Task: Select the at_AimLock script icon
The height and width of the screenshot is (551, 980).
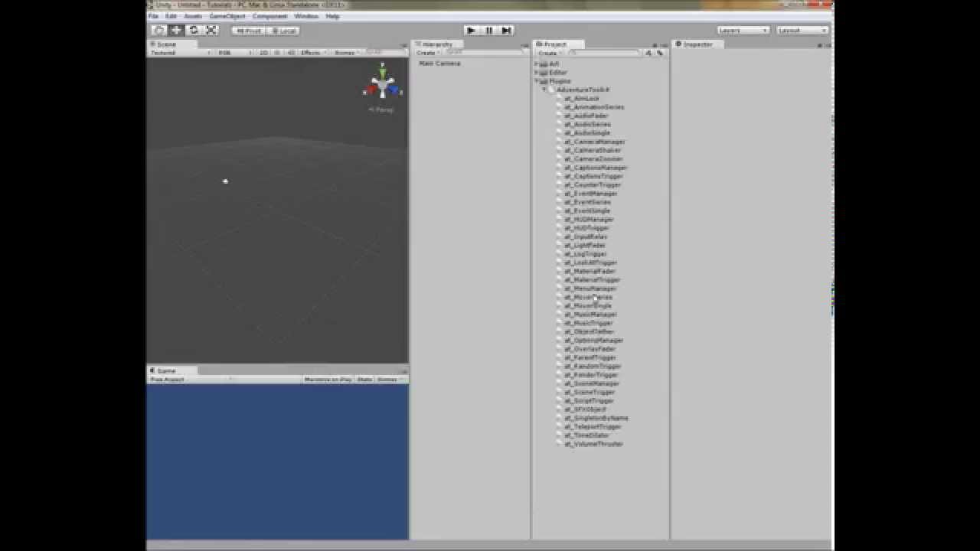Action: tap(560, 99)
